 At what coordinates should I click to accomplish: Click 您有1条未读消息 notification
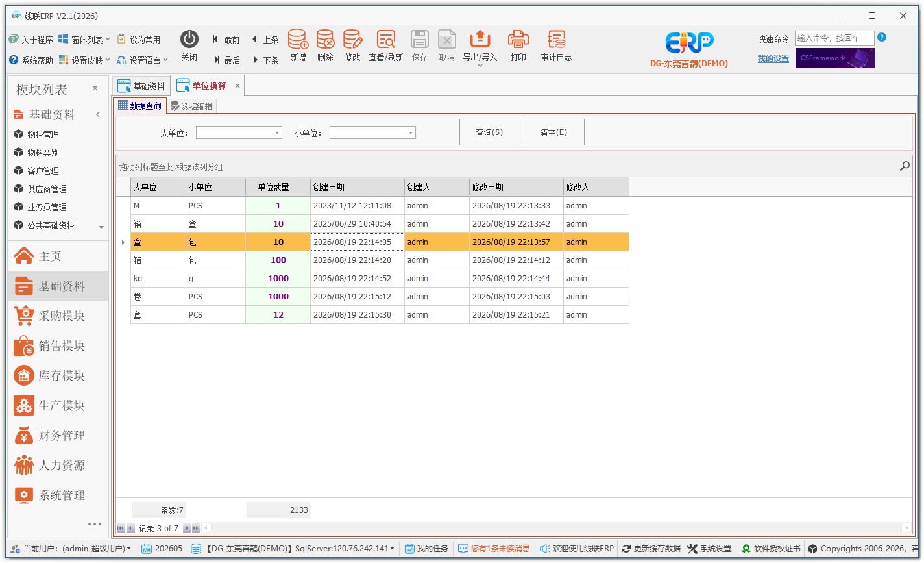pos(494,549)
